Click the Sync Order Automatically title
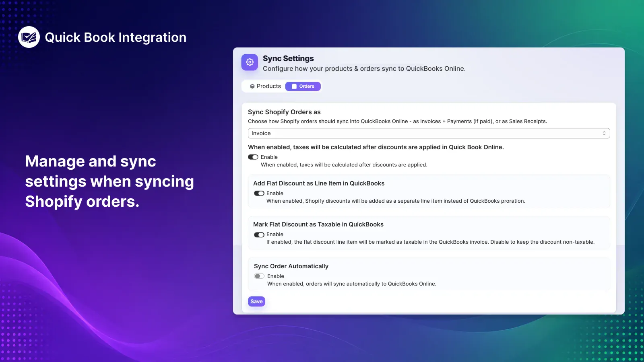This screenshot has height=362, width=644. tap(291, 266)
